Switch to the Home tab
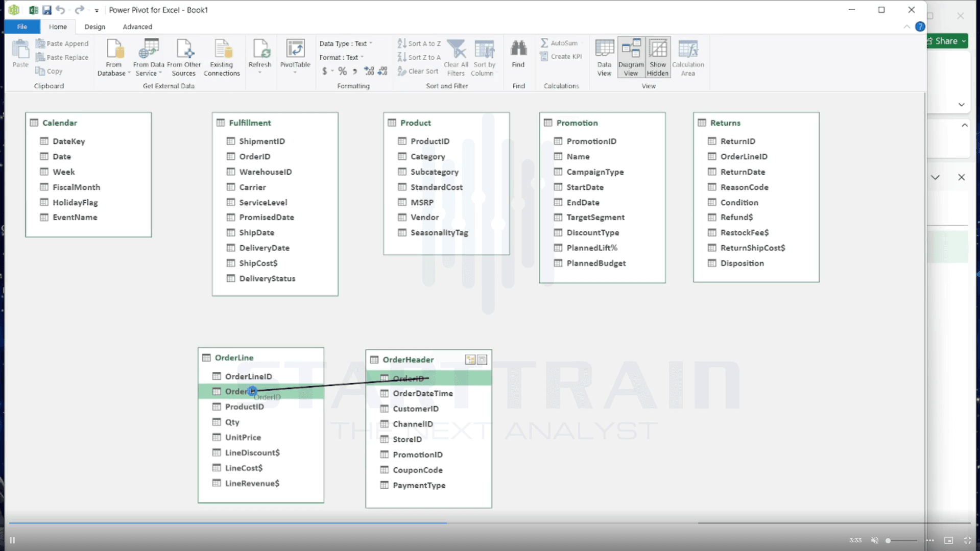This screenshot has width=980, height=551. (58, 27)
